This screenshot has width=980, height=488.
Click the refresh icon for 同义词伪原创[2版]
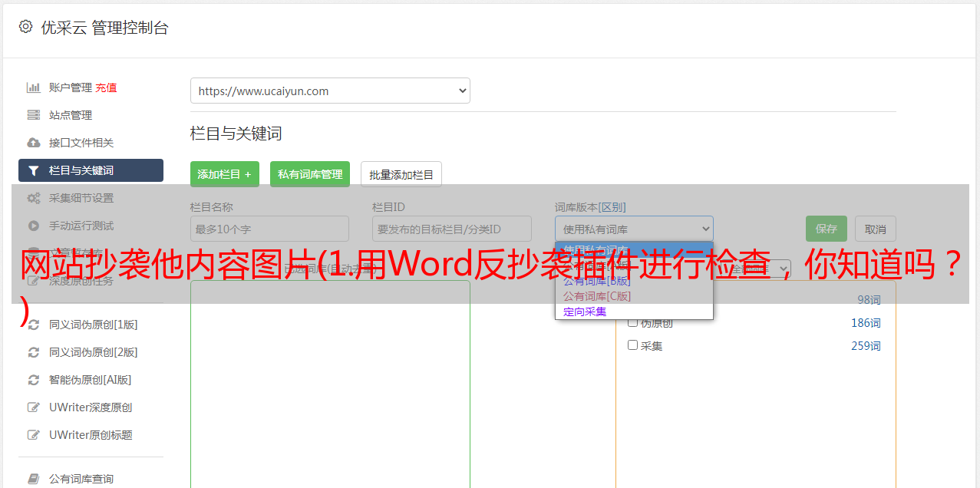[x=34, y=352]
